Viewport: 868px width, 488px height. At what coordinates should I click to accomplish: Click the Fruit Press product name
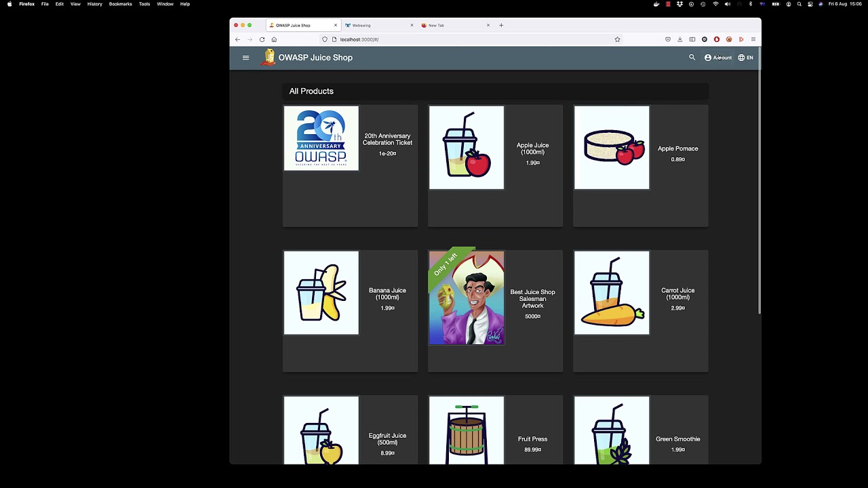pyautogui.click(x=532, y=439)
